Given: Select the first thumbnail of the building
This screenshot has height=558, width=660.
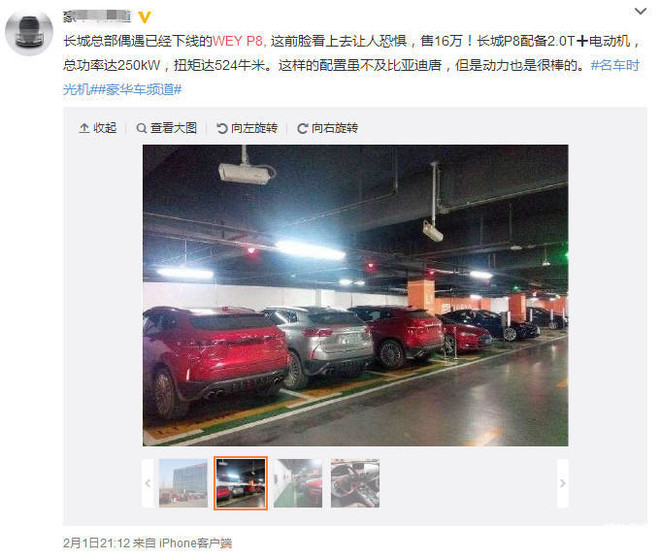Looking at the screenshot, I should pyautogui.click(x=183, y=483).
